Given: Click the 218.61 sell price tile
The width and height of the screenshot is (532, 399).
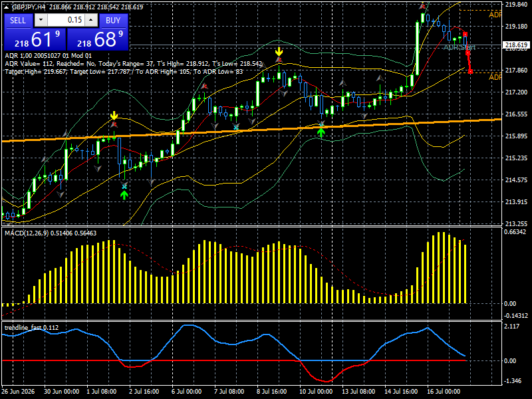Looking at the screenshot, I should (x=35, y=39).
